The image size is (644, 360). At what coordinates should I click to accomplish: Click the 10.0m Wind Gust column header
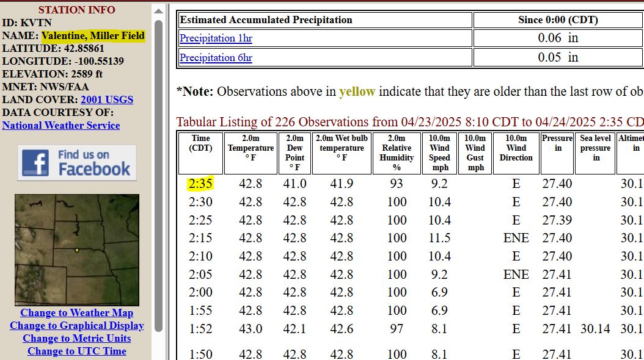coord(475,153)
